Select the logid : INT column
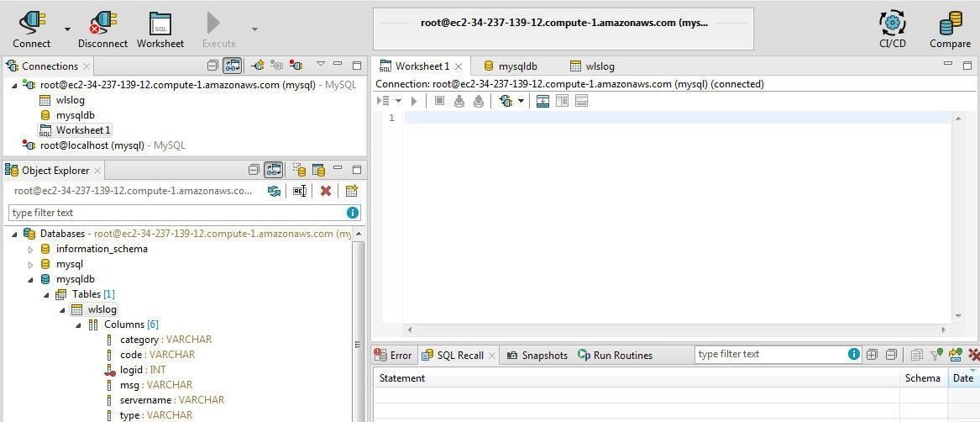This screenshot has width=980, height=422. (143, 370)
